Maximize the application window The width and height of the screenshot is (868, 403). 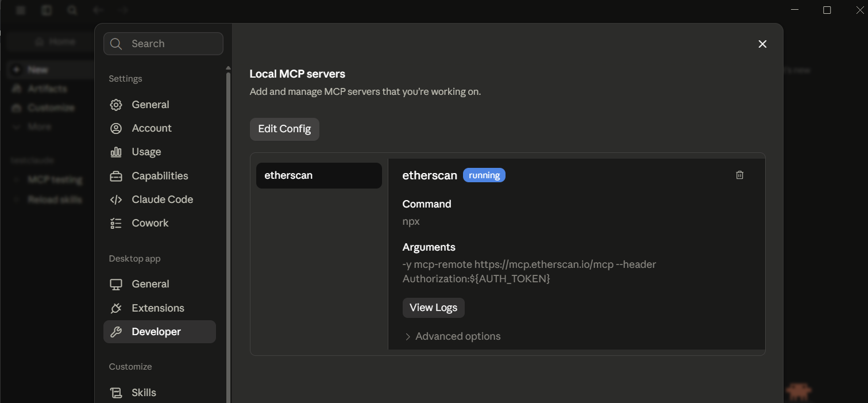click(827, 10)
